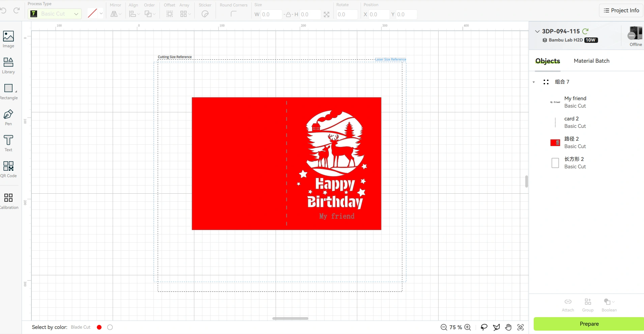The height and width of the screenshot is (334, 644).
Task: Click the resize anchor icon next to height
Action: coord(327,15)
